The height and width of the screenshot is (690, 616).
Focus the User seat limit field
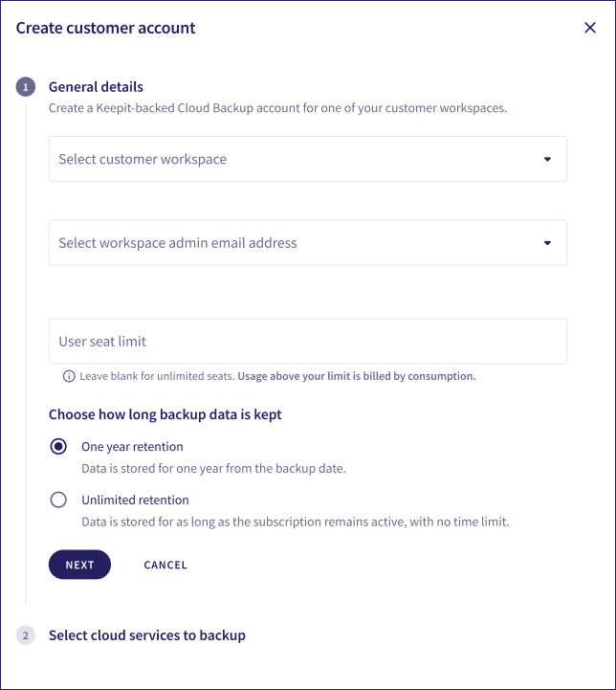pyautogui.click(x=308, y=342)
